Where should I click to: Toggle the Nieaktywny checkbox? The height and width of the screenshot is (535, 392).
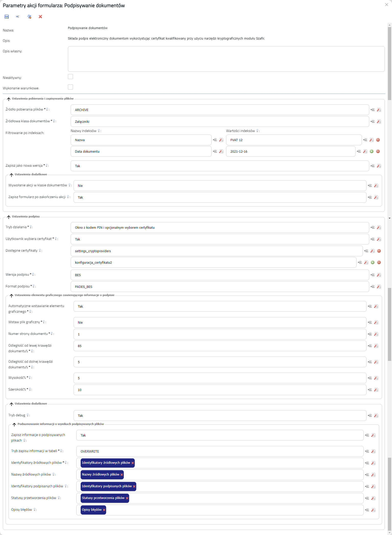(70, 77)
